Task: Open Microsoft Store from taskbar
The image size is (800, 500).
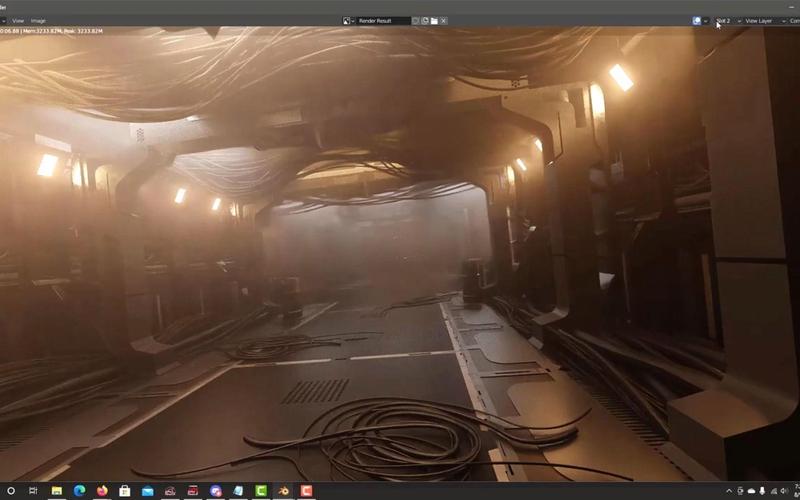Action: pyautogui.click(x=124, y=491)
